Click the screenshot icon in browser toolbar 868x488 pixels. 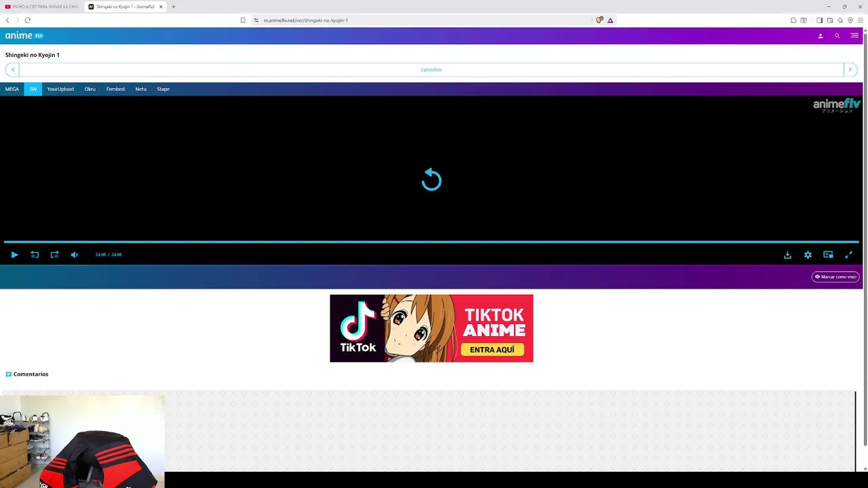(804, 20)
